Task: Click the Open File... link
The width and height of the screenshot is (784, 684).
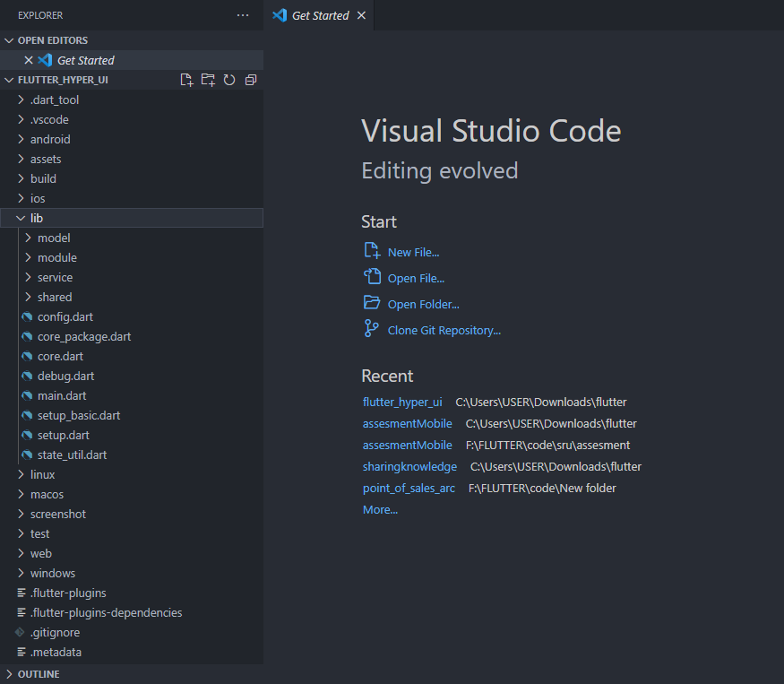Action: 416,278
